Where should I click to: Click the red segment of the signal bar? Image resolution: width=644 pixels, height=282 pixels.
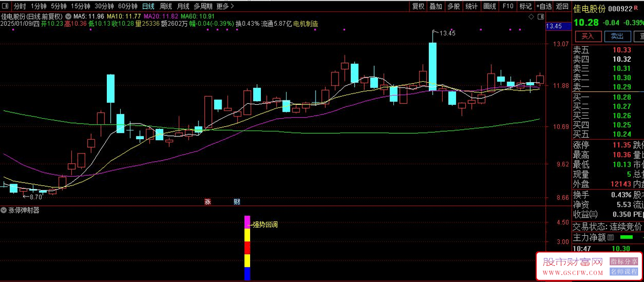coord(247,248)
